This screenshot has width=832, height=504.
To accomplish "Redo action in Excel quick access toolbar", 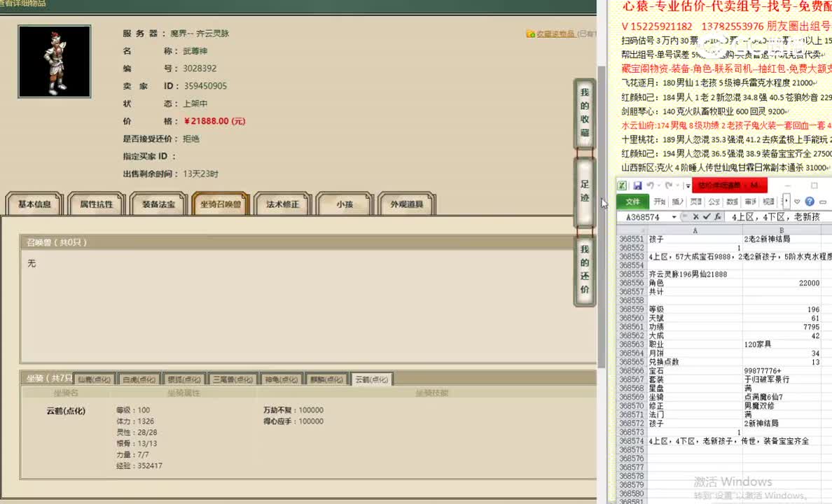I will [x=669, y=185].
